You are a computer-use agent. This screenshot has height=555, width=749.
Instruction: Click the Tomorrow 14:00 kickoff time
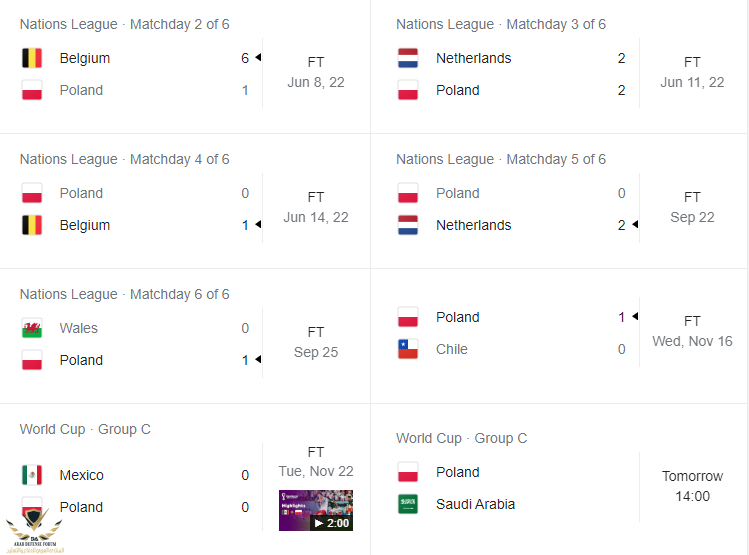pyautogui.click(x=692, y=486)
